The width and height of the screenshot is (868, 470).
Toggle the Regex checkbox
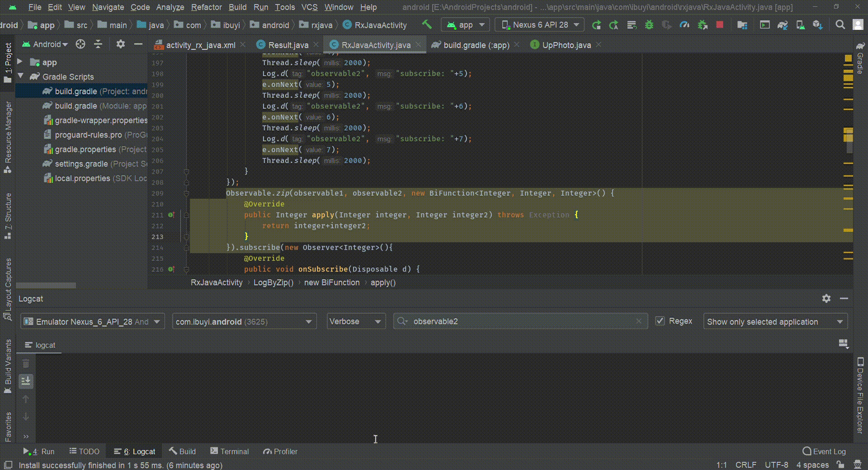pyautogui.click(x=660, y=321)
